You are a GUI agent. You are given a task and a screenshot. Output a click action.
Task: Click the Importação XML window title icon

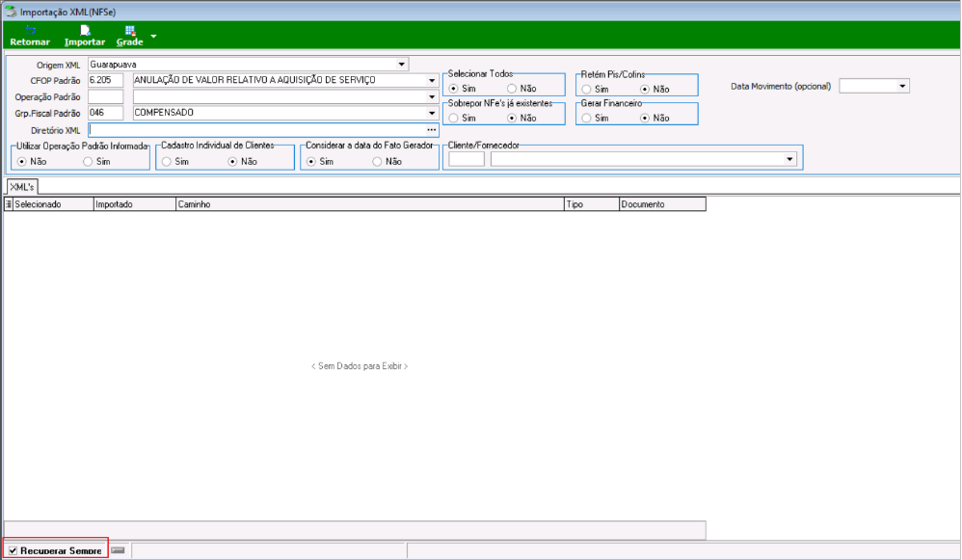tap(11, 12)
